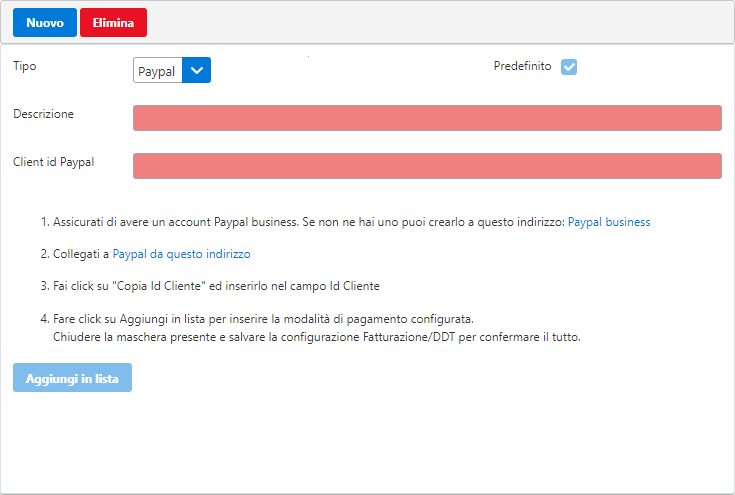Click the blue Nuovo button
This screenshot has width=735, height=495.
(x=45, y=22)
